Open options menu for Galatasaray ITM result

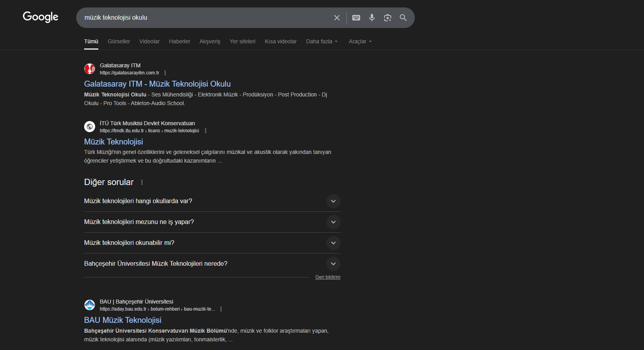[x=165, y=73]
